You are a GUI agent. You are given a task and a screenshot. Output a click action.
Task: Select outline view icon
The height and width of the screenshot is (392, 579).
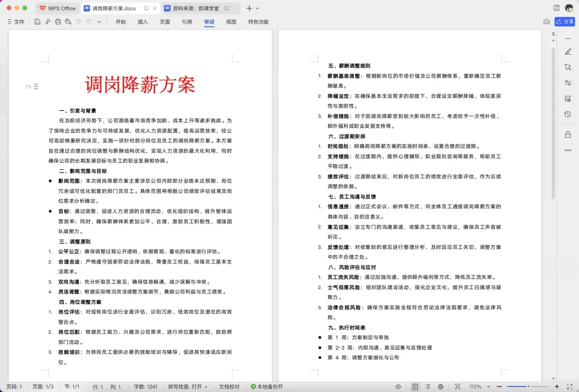coord(428,387)
